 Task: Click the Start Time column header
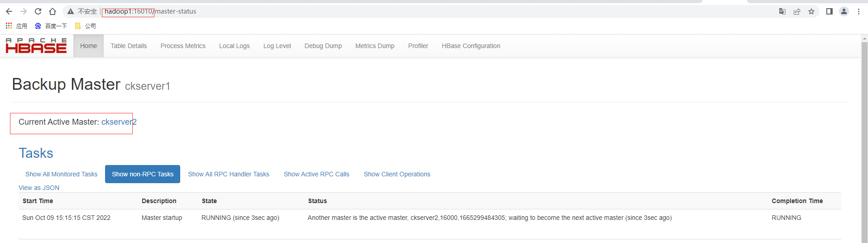click(x=38, y=201)
